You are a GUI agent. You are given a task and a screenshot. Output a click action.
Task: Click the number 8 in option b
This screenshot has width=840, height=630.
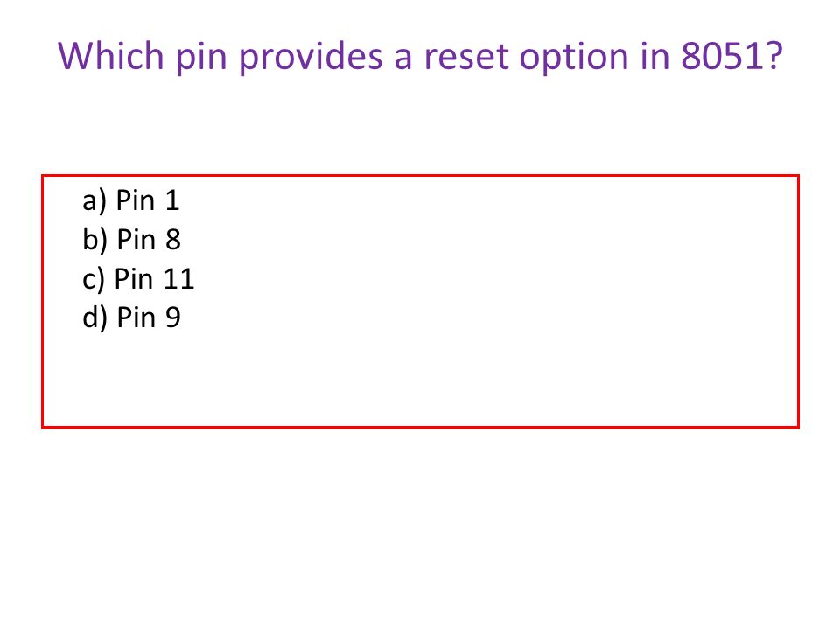coord(172,240)
